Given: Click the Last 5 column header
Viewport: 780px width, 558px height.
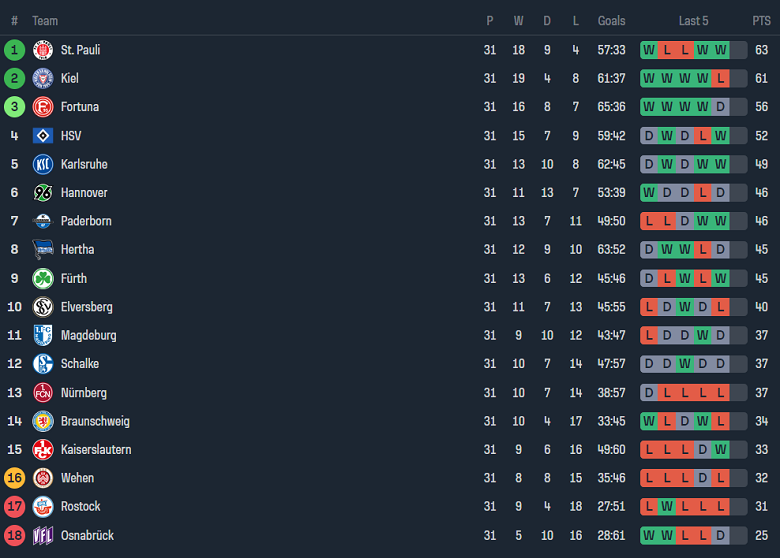Looking at the screenshot, I should (x=693, y=21).
